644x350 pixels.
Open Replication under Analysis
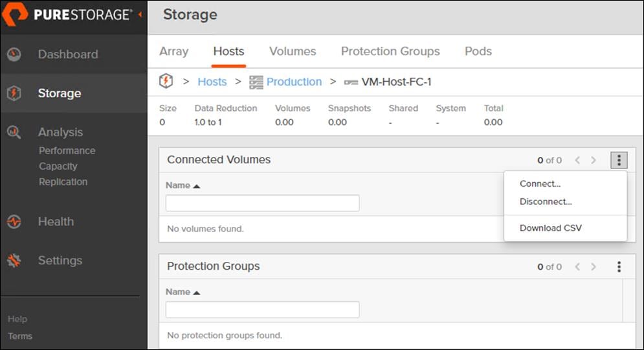(63, 181)
